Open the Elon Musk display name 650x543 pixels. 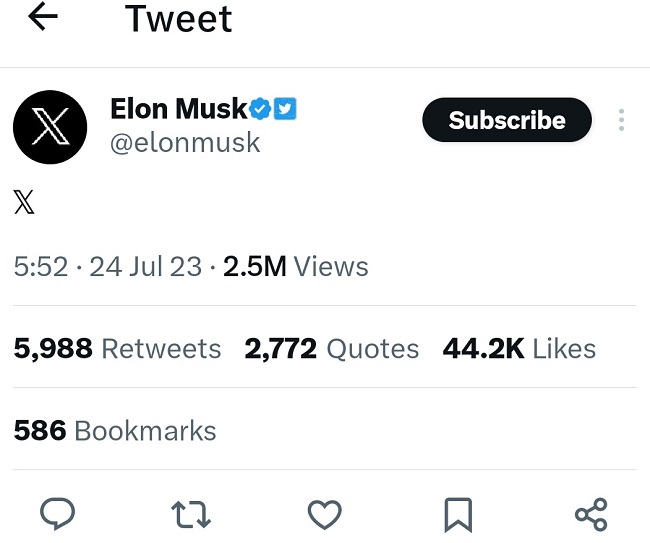point(178,108)
